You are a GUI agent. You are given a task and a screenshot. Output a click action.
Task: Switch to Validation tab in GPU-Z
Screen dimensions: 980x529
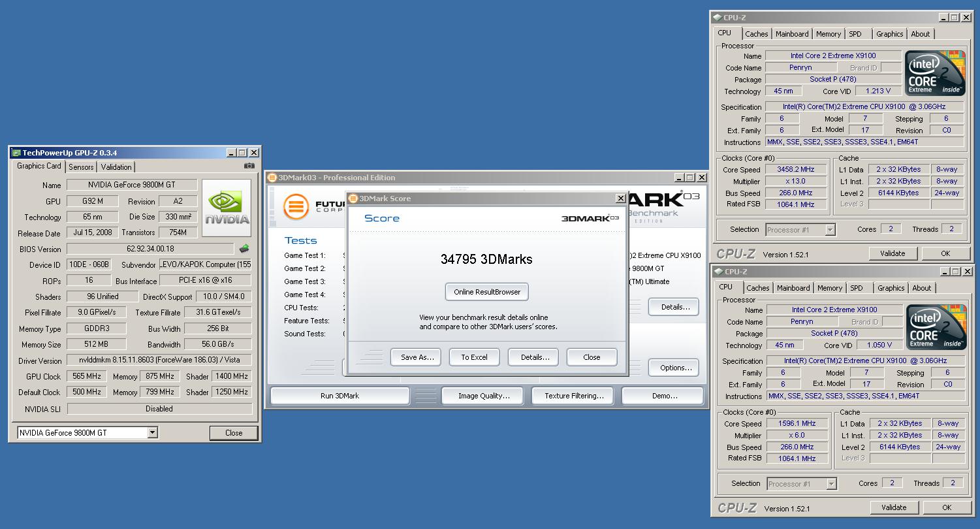click(116, 167)
